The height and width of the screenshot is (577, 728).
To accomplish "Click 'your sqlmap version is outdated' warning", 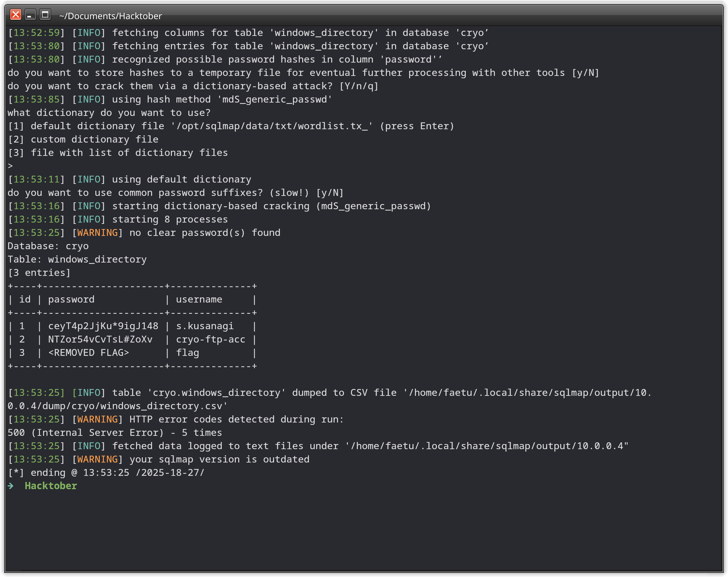I will coord(219,459).
